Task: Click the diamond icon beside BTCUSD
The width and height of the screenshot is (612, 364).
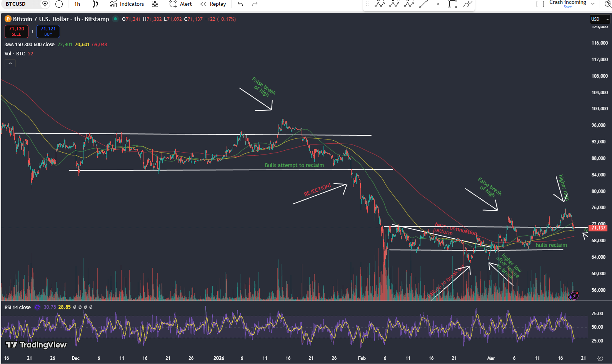Action: point(45,4)
